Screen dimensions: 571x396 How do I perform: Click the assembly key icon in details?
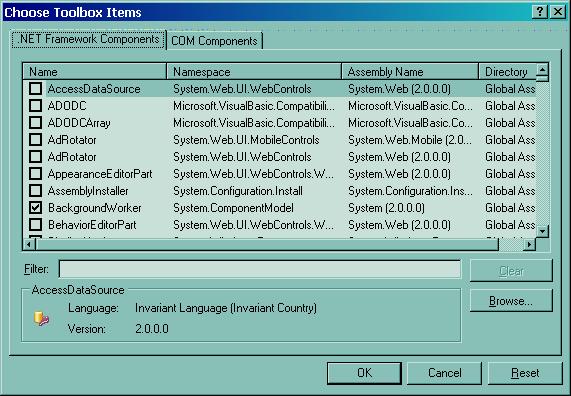[41, 318]
